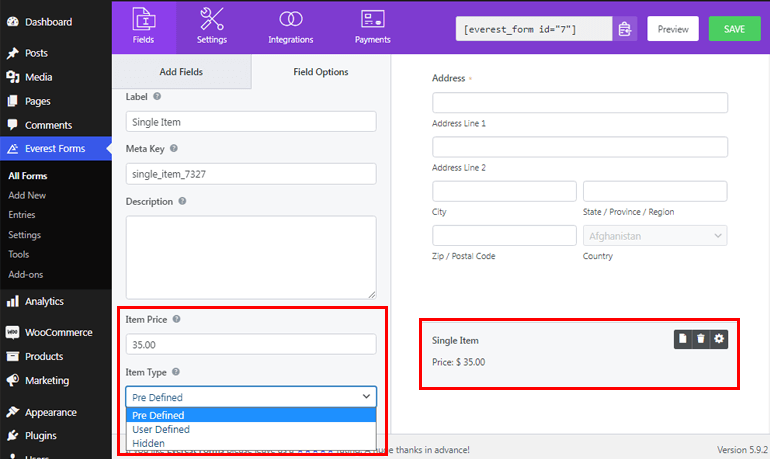This screenshot has width=770, height=459.
Task: Open Media in the sidebar
Action: point(38,77)
